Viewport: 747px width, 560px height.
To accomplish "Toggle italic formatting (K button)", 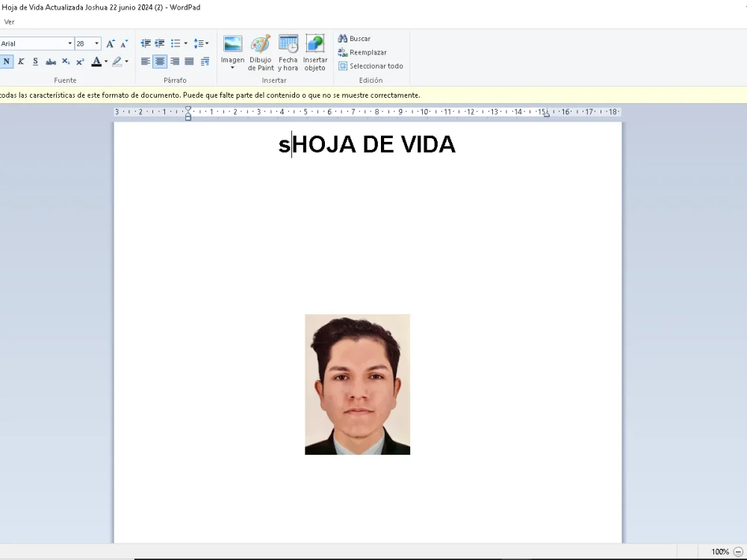I will click(21, 62).
